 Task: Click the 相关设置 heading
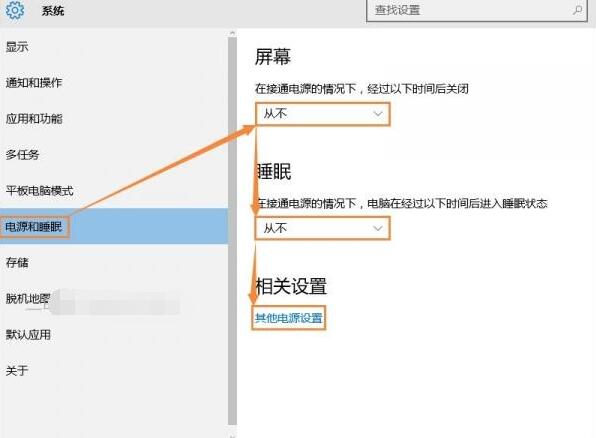291,286
